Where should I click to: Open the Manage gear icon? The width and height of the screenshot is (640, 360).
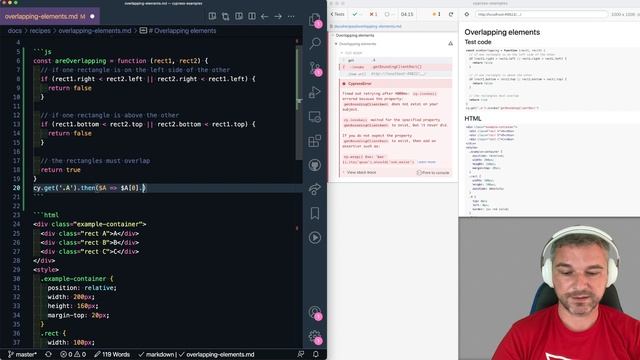click(315, 337)
